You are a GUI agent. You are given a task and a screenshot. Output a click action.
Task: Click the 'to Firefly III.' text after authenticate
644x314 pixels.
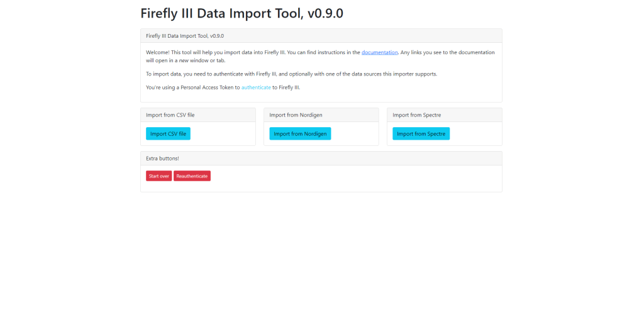tap(286, 87)
